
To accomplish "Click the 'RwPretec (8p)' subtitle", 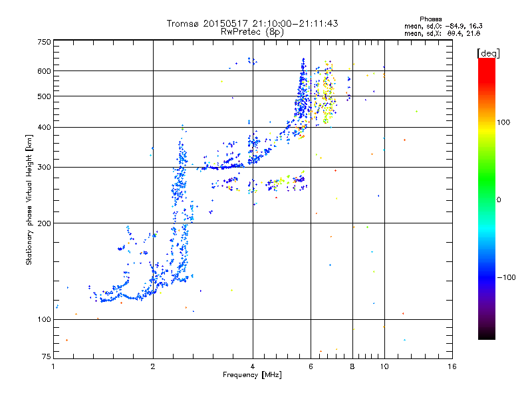I will coord(252,32).
